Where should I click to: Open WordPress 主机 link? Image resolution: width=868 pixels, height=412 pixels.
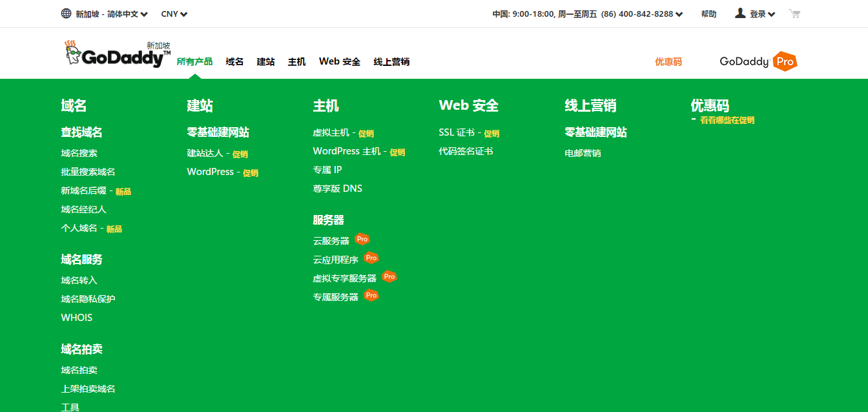pos(347,151)
